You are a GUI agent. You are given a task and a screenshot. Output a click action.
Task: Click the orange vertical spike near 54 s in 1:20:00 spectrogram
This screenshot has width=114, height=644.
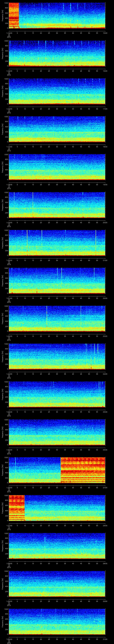click(96, 243)
